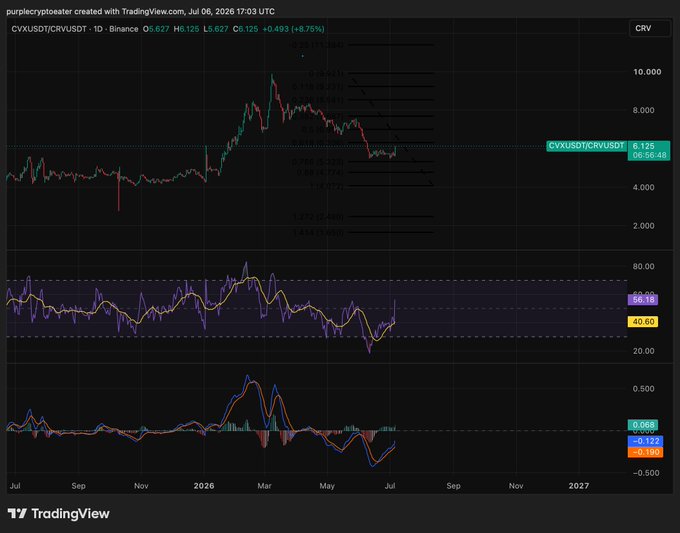Click the purplecryptoeater attribution header text

tap(140, 11)
